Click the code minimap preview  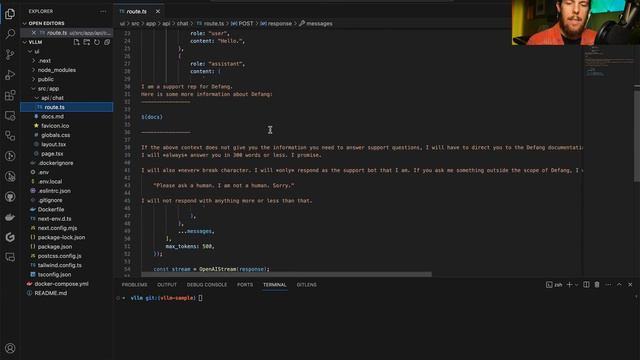(608, 61)
